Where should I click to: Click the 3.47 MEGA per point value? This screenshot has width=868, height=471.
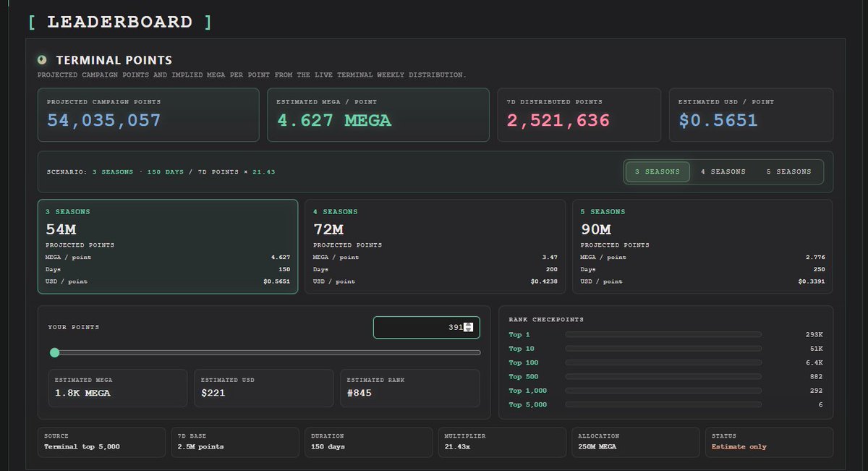[549, 258]
